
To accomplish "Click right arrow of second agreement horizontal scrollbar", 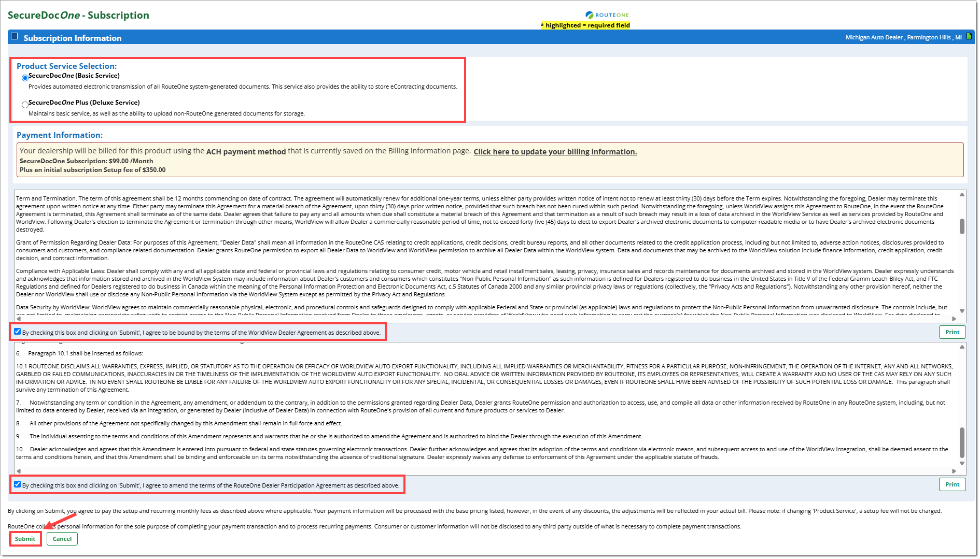I will point(954,471).
